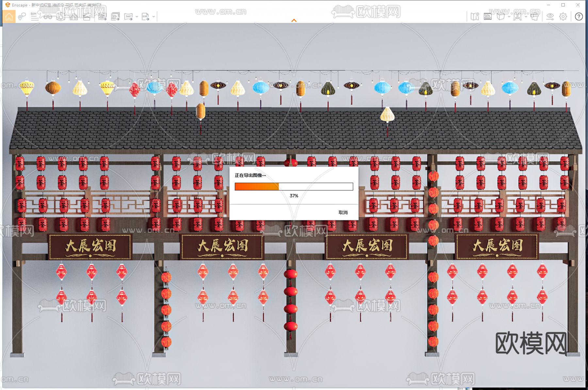Minimize the Enscape window

[549, 5]
